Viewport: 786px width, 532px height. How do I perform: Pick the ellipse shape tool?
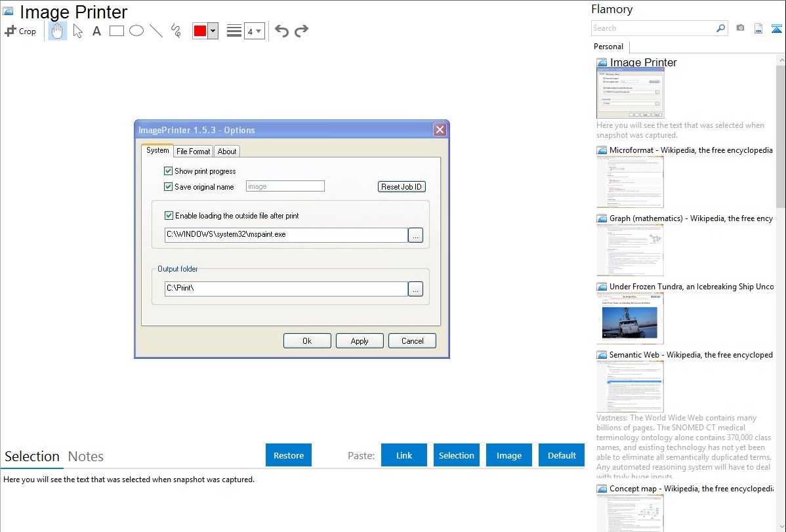136,31
